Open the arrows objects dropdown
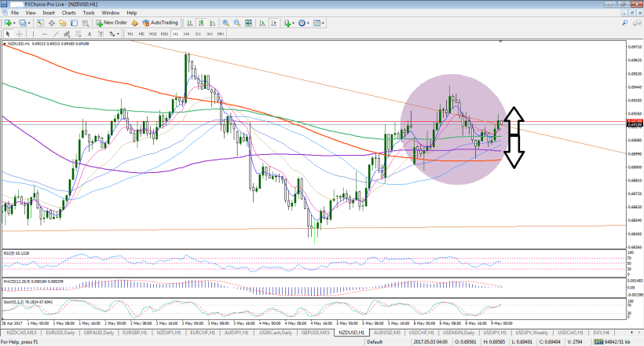The image size is (644, 346). 114,34
